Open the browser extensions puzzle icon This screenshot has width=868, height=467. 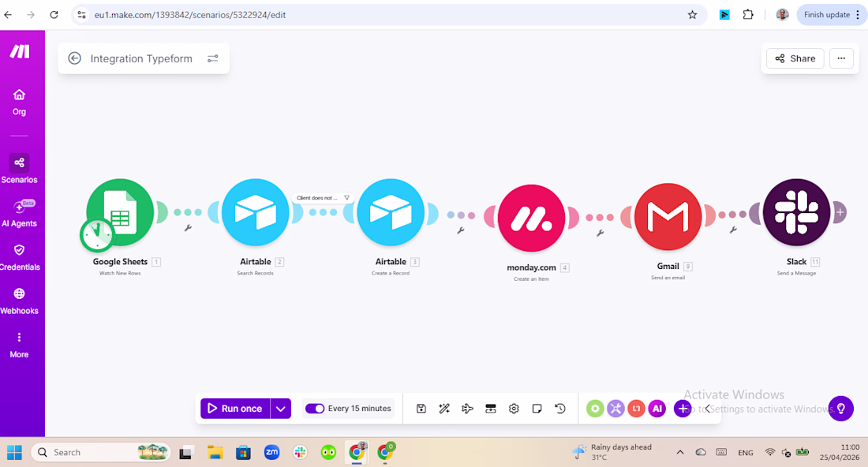pyautogui.click(x=748, y=15)
